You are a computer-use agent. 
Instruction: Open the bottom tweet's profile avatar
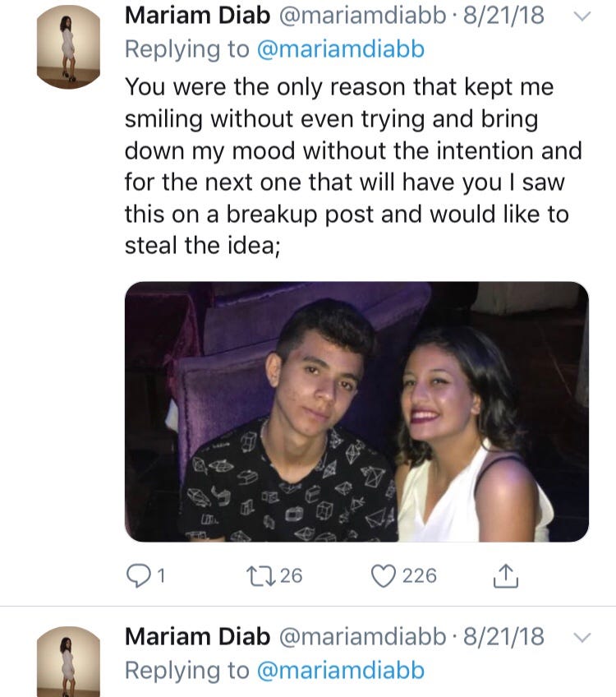(68, 660)
